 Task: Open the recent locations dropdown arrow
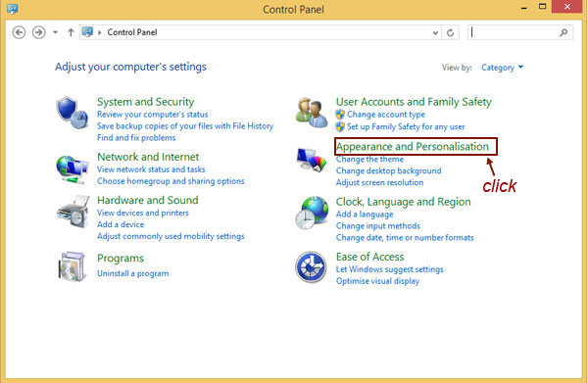(x=55, y=32)
